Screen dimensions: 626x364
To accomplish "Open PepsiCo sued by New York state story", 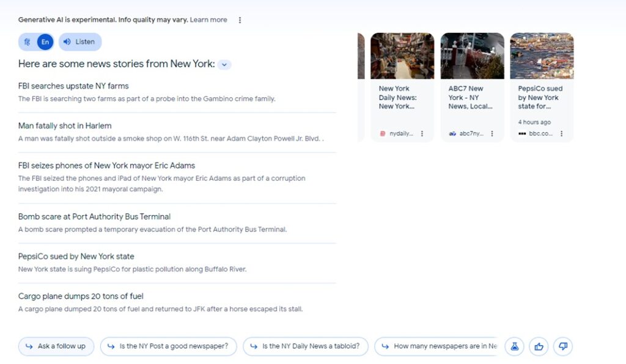I will tap(76, 257).
